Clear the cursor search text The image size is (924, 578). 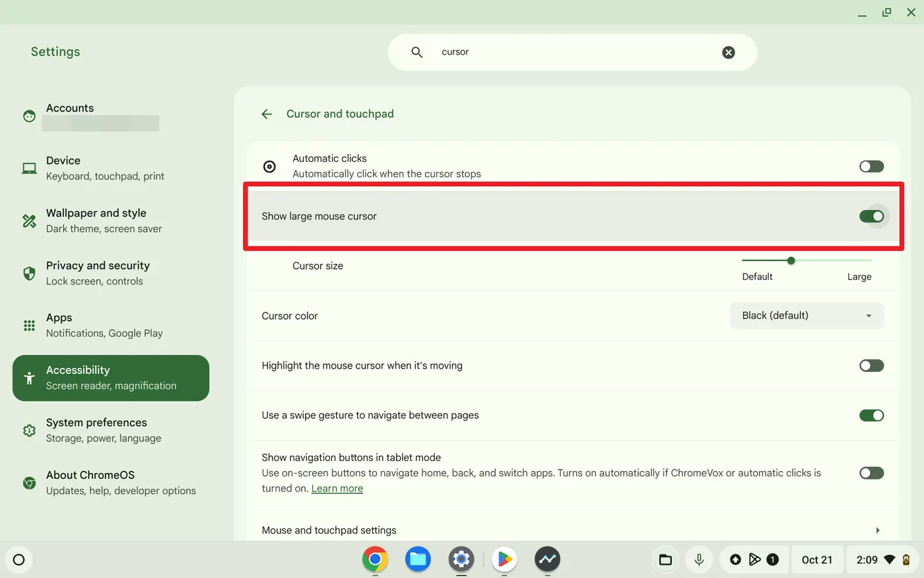[x=729, y=52]
